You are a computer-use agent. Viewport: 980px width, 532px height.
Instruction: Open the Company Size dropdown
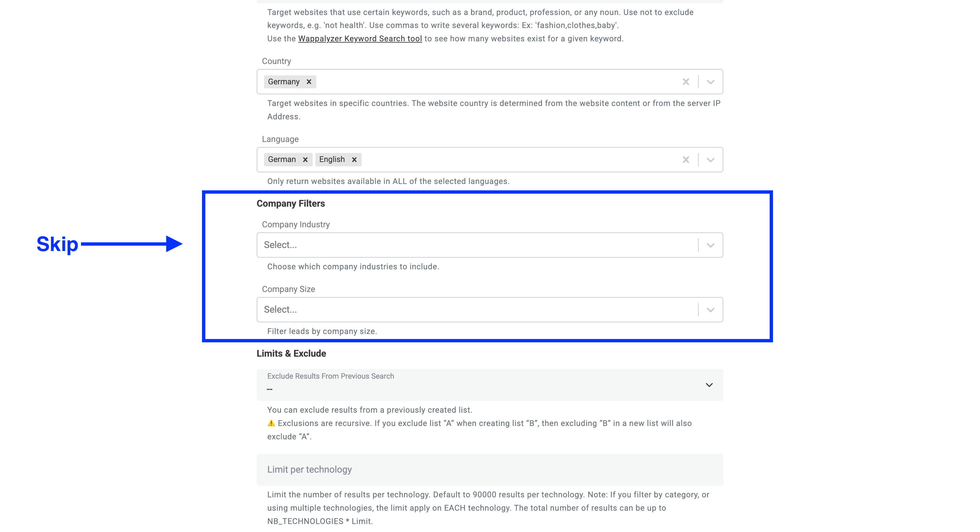point(457,309)
